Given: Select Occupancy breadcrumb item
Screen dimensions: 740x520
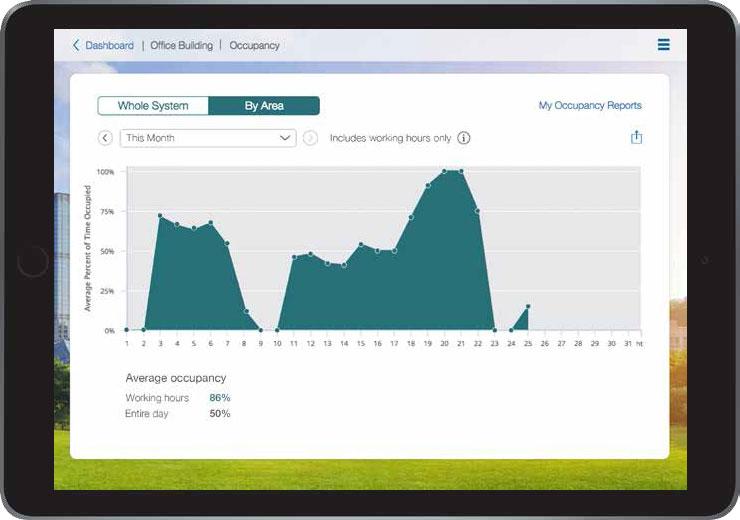Looking at the screenshot, I should 255,45.
